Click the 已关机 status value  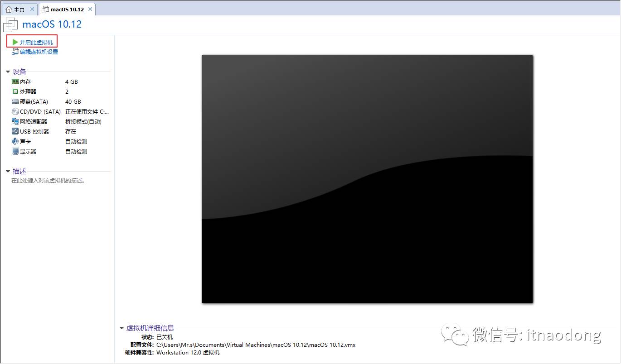pos(165,337)
